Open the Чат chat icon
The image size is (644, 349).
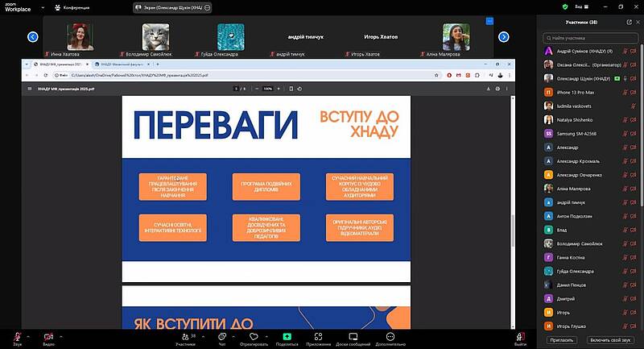(x=221, y=337)
